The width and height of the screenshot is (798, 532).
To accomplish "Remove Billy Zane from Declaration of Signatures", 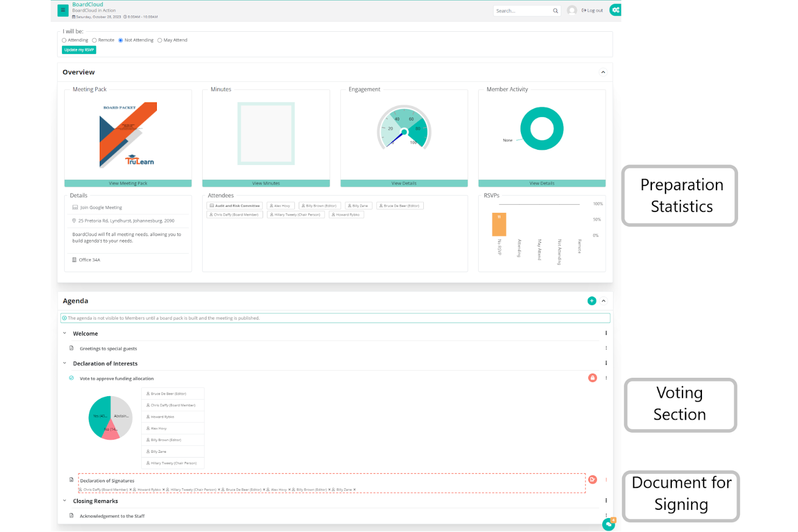I will [354, 489].
